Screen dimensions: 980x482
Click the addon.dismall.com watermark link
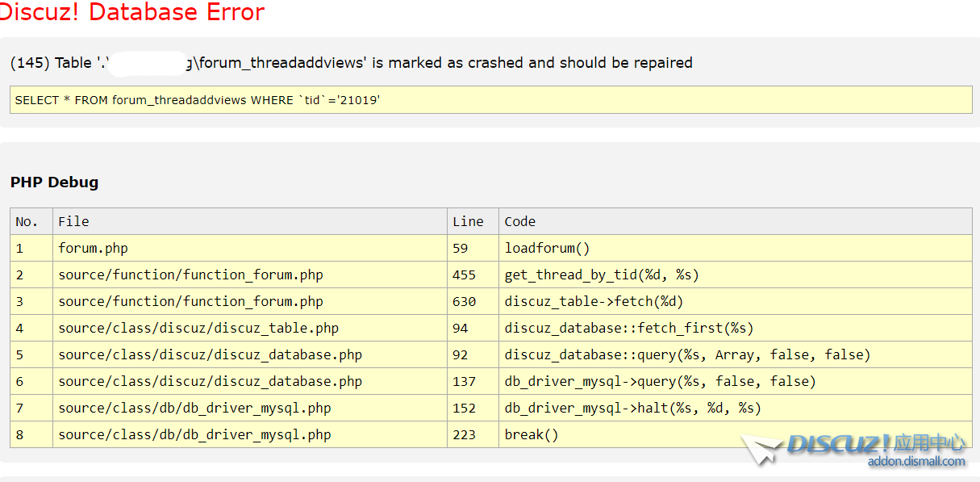(x=915, y=462)
